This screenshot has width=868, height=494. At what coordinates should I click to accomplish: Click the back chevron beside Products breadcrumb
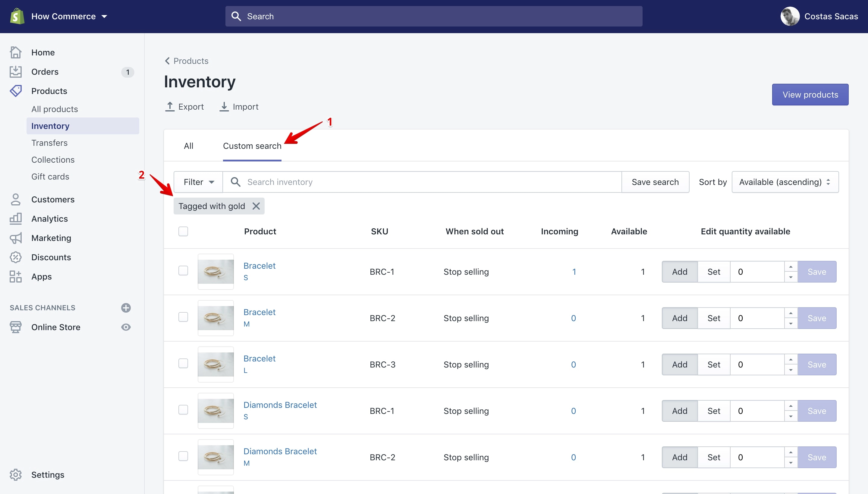167,61
